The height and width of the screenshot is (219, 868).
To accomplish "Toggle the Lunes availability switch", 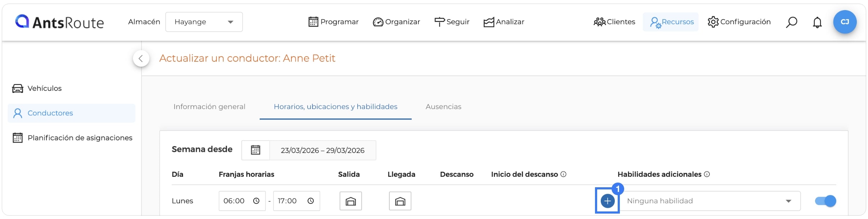I will [826, 201].
